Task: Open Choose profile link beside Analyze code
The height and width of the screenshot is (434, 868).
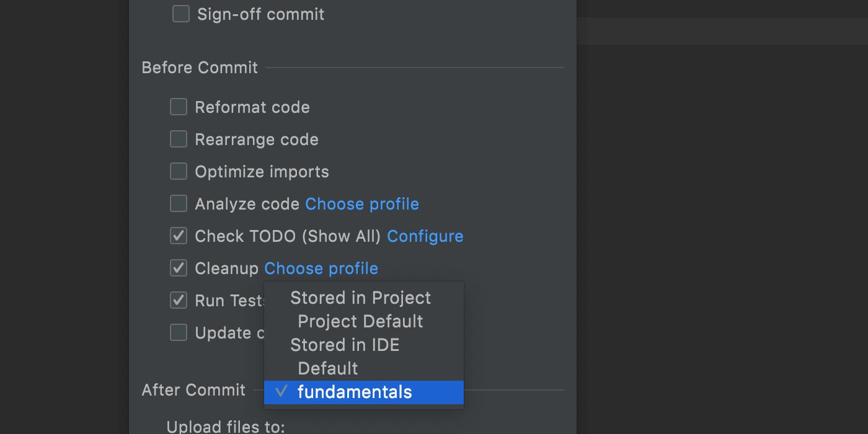Action: (x=362, y=204)
